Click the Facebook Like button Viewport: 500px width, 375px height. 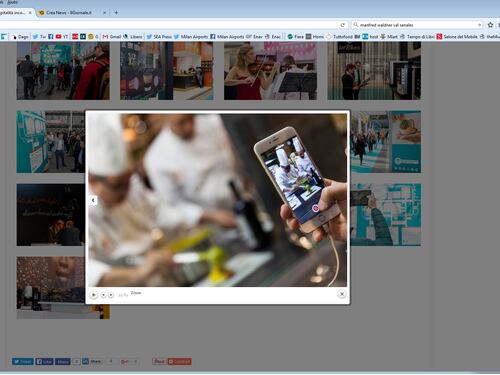[x=44, y=362]
